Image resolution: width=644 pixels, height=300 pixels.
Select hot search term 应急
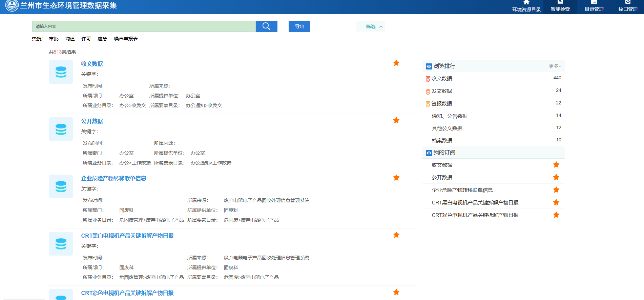(102, 39)
